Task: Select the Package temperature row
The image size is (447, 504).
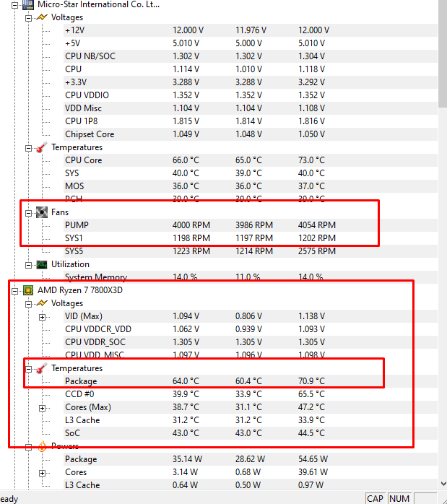Action: click(251, 381)
